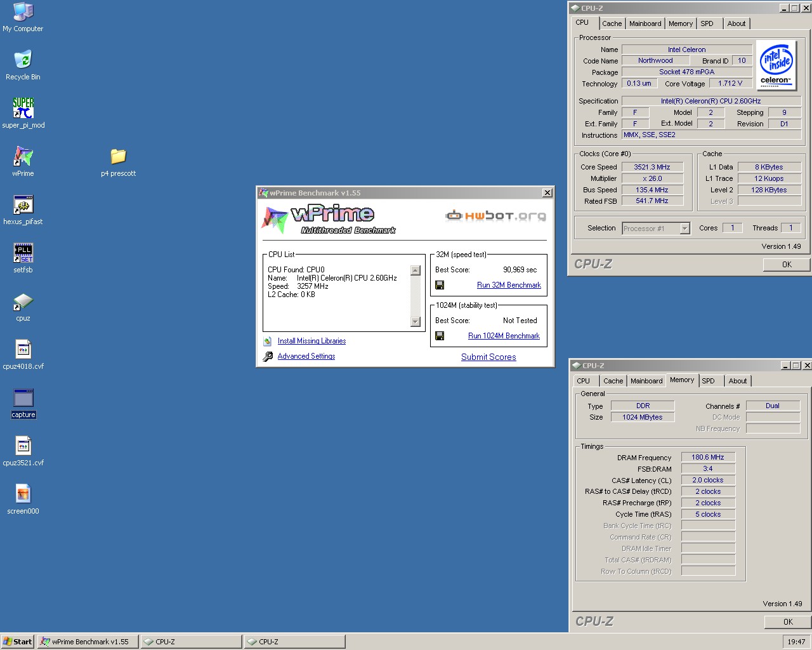This screenshot has height=650, width=812.
Task: Click the 90,969 sec best score
Action: (x=520, y=270)
